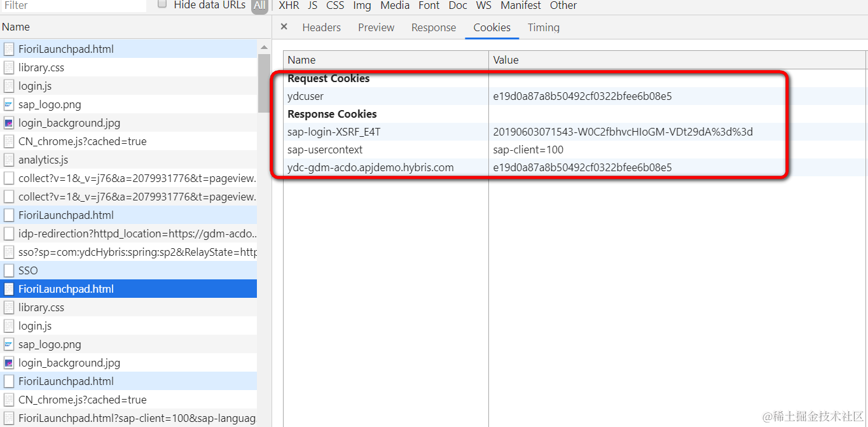Click the 20190603071543-W0C2fbhvcHIoGM cookie value
This screenshot has width=868, height=427.
[623, 132]
